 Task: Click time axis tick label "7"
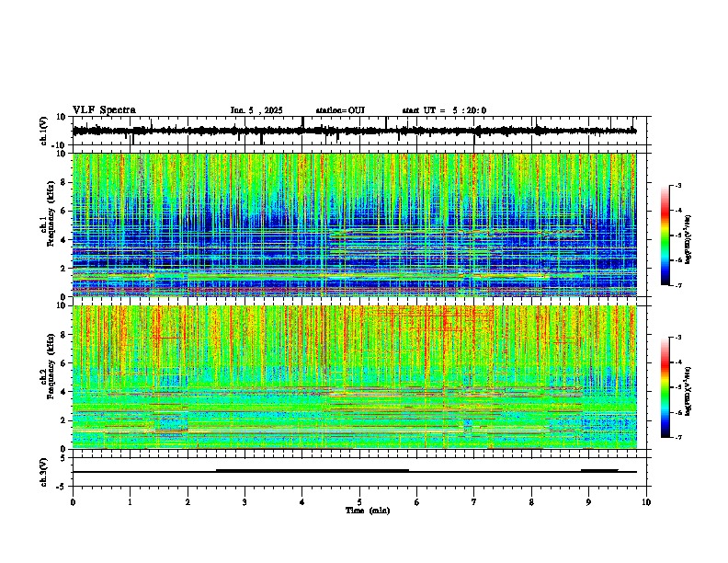pyautogui.click(x=474, y=502)
